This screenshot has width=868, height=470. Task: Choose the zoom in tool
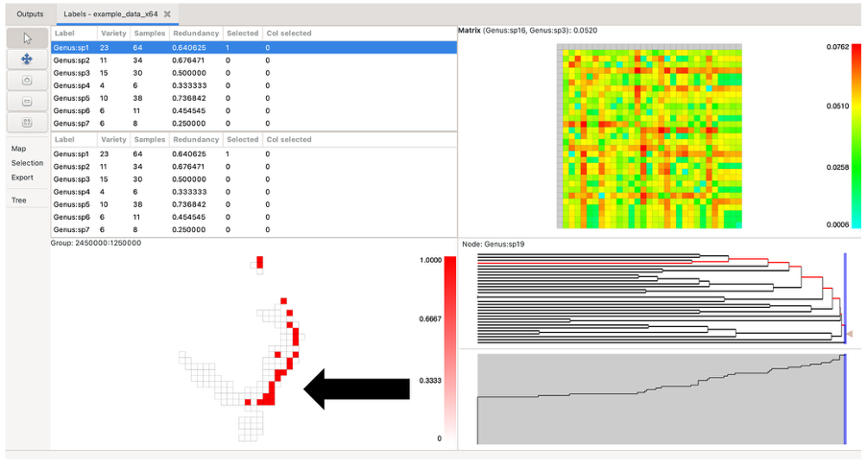pyautogui.click(x=27, y=81)
